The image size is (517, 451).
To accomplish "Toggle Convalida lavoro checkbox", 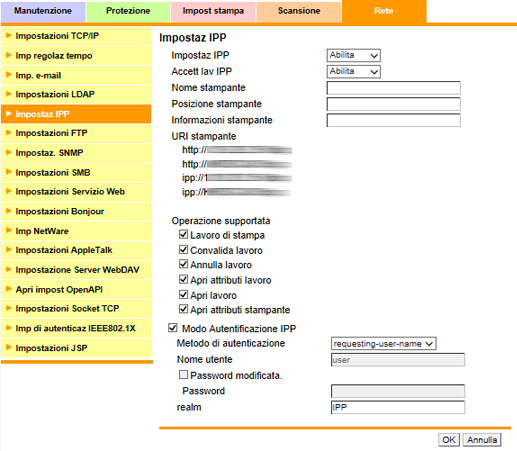I will click(x=183, y=249).
